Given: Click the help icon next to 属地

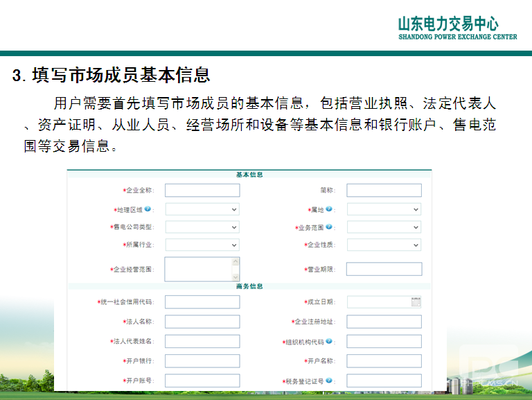Looking at the screenshot, I should (x=329, y=209).
